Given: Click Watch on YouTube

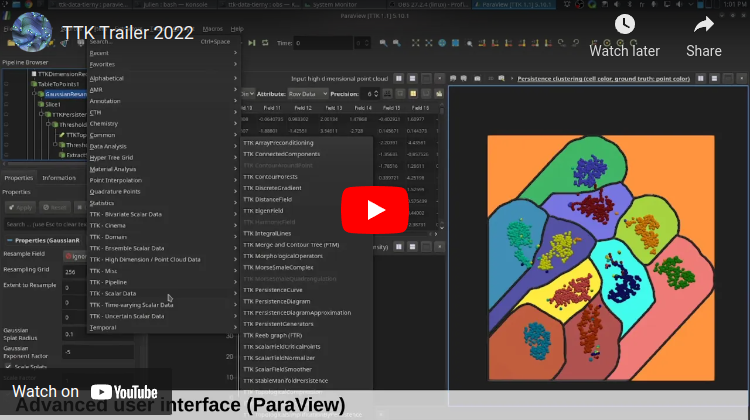Looking at the screenshot, I should click(x=85, y=392).
